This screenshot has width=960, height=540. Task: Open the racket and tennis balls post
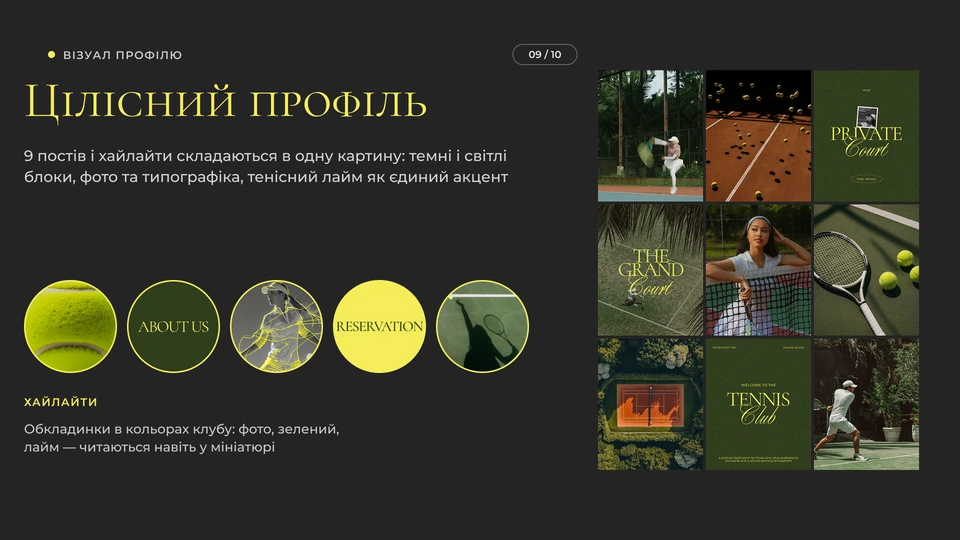(x=866, y=270)
